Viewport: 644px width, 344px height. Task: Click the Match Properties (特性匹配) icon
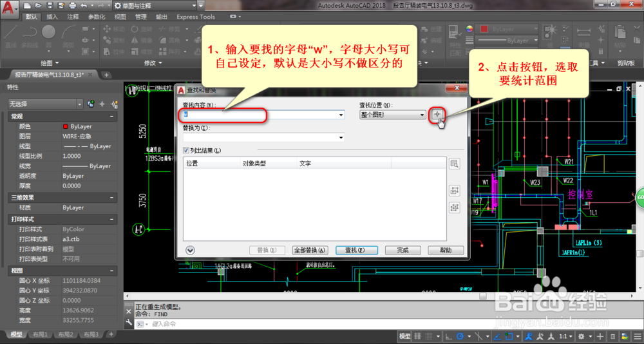pyautogui.click(x=455, y=39)
